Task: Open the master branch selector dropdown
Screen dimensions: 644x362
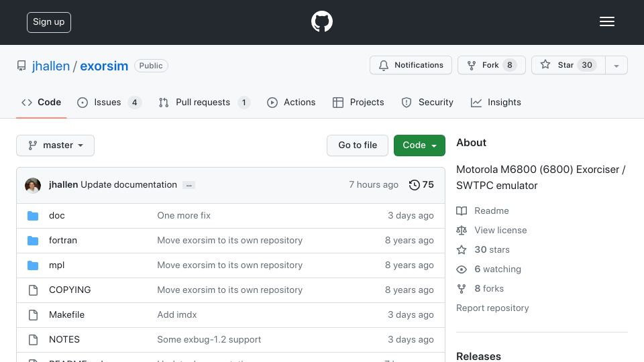Action: (x=56, y=145)
